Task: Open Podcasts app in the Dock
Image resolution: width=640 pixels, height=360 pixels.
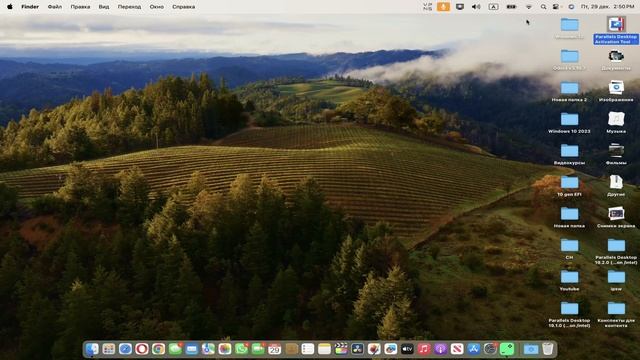Action: [440, 349]
